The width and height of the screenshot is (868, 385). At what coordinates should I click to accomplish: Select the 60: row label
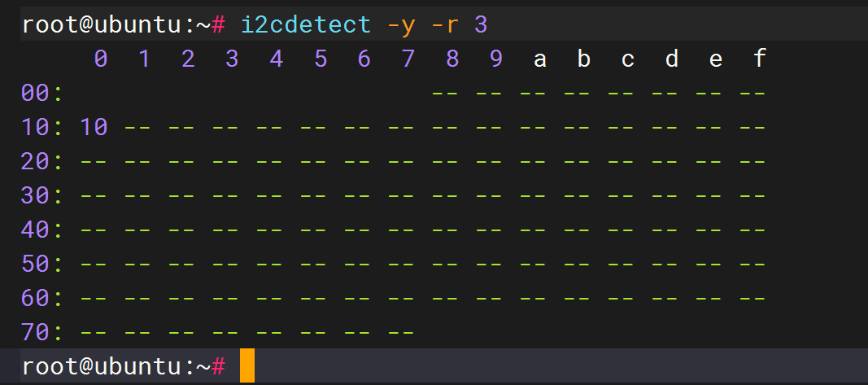(x=41, y=298)
